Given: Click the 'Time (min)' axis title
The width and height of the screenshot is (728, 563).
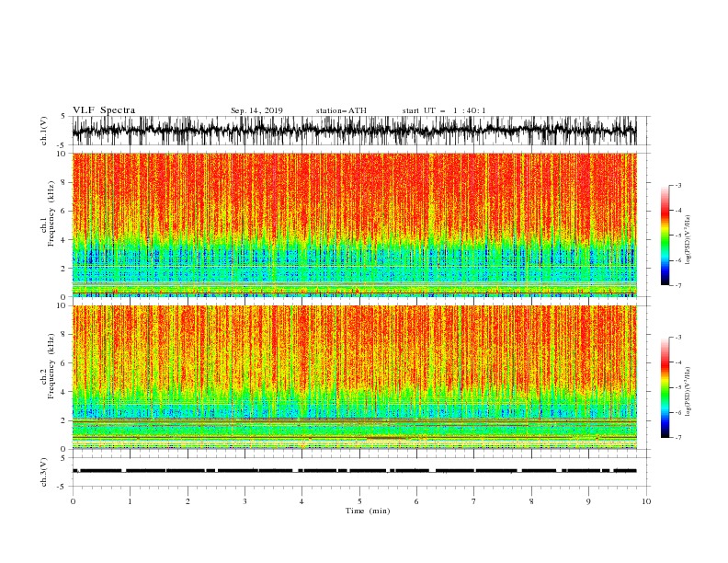Looking at the screenshot, I should [368, 511].
